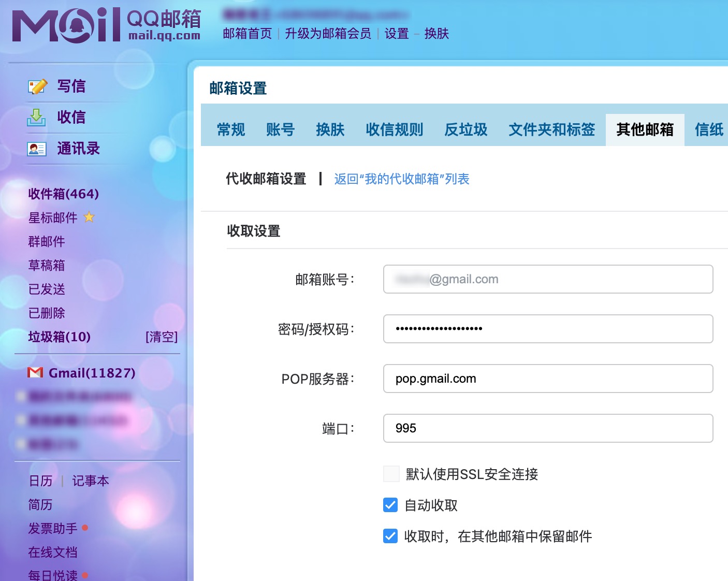728x581 pixels.
Task: Open the 记事本 link
Action: tap(91, 481)
